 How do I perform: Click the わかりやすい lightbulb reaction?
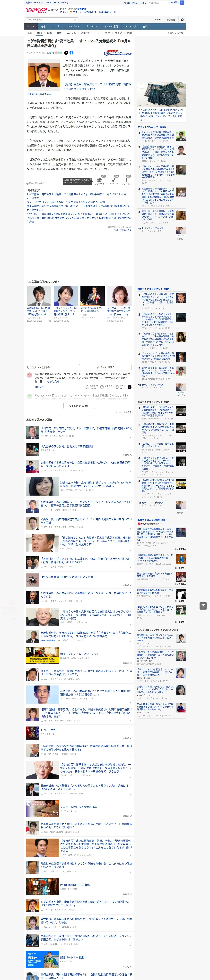(x=113, y=180)
